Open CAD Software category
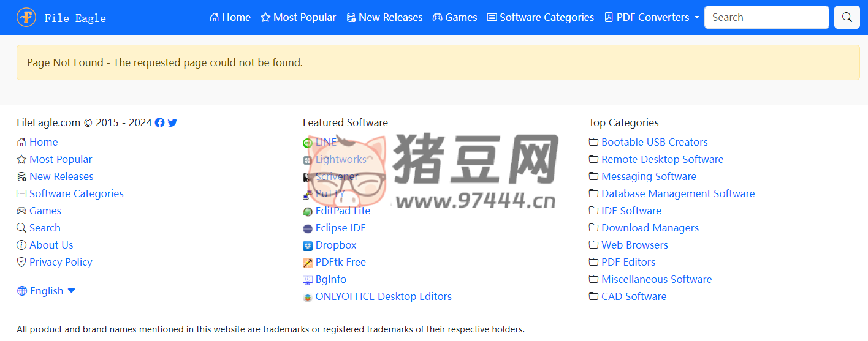The width and height of the screenshot is (868, 341). (x=634, y=296)
